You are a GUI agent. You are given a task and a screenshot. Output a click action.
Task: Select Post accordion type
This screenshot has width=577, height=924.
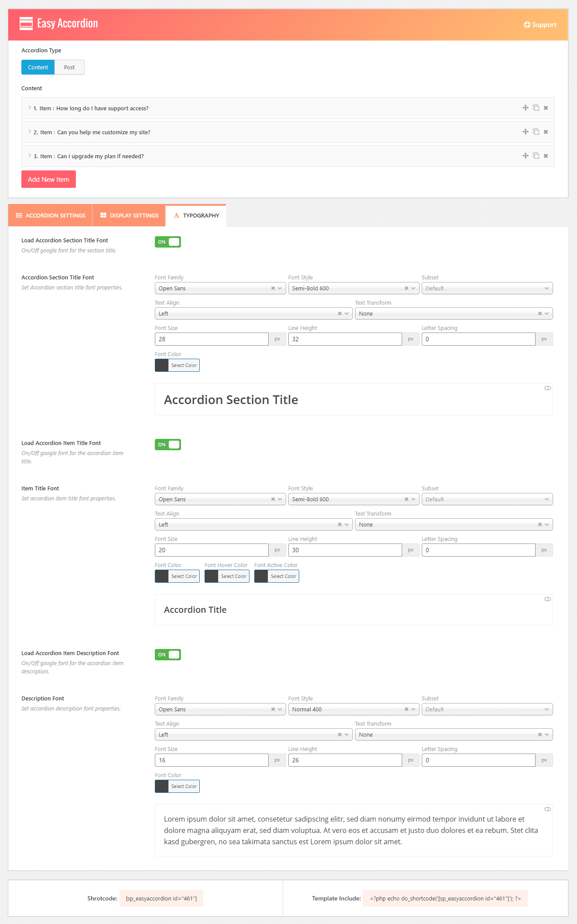point(69,67)
